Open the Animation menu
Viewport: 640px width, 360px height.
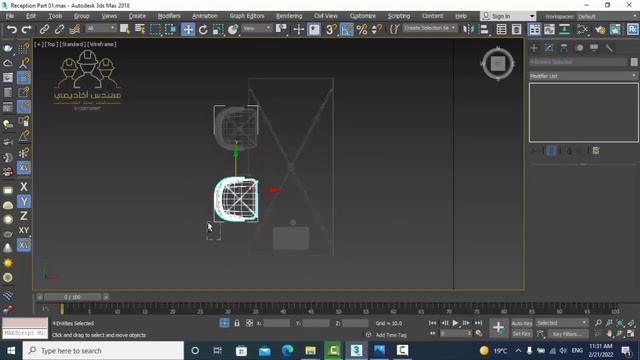(x=204, y=16)
